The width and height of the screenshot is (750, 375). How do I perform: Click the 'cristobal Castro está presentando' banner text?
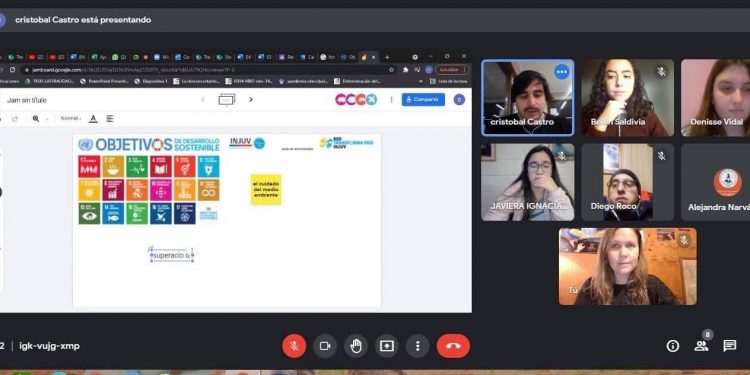pos(83,20)
